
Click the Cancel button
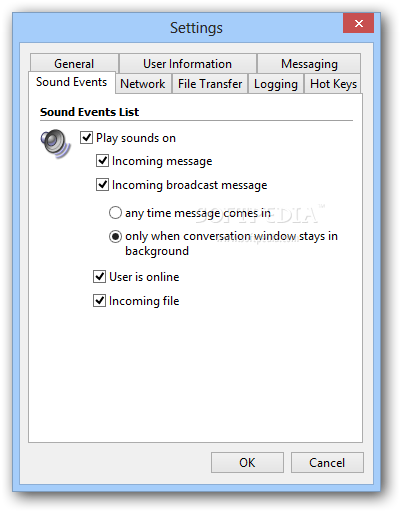(x=327, y=462)
